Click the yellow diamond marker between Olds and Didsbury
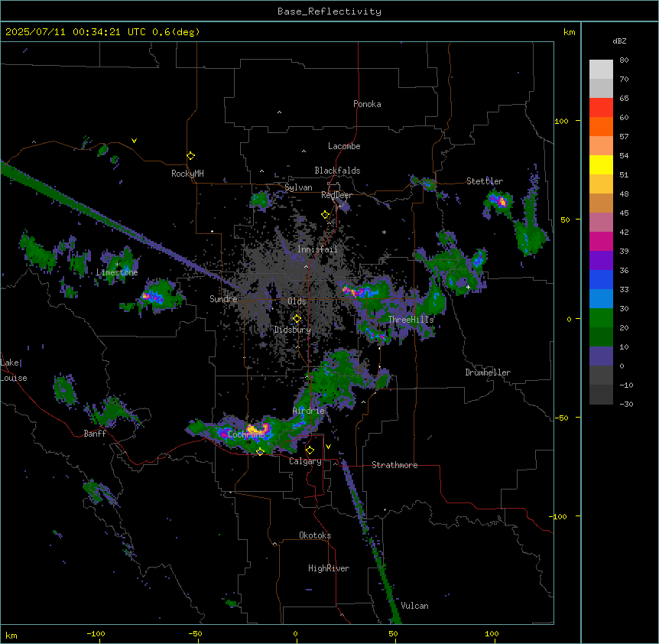The width and height of the screenshot is (659, 644). click(x=297, y=319)
